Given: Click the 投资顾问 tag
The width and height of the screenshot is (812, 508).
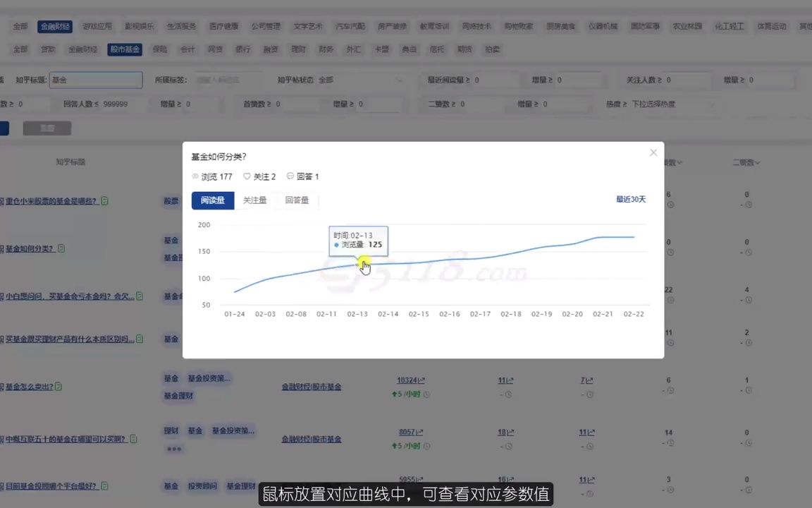Looking at the screenshot, I should [x=202, y=486].
